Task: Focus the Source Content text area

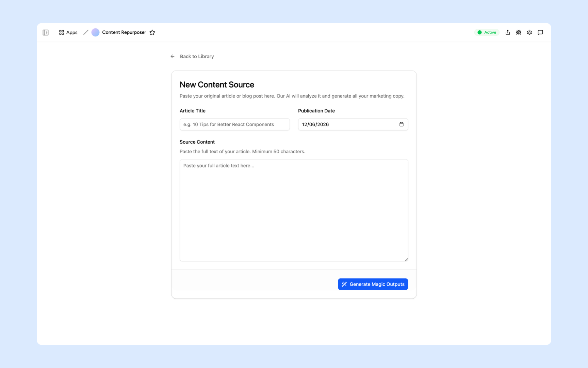Action: tap(294, 210)
